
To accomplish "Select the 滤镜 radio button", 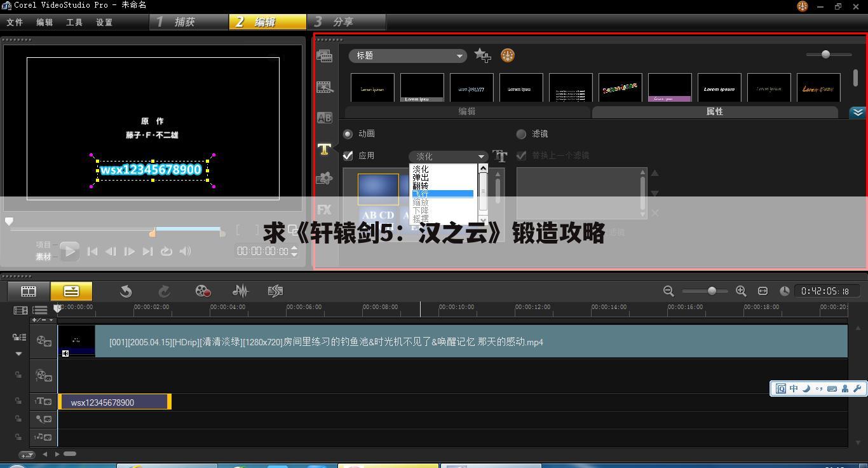I will (521, 134).
